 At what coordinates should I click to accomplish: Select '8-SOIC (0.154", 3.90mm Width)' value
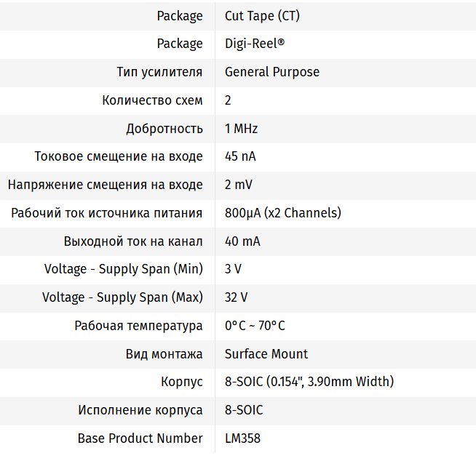pyautogui.click(x=309, y=382)
